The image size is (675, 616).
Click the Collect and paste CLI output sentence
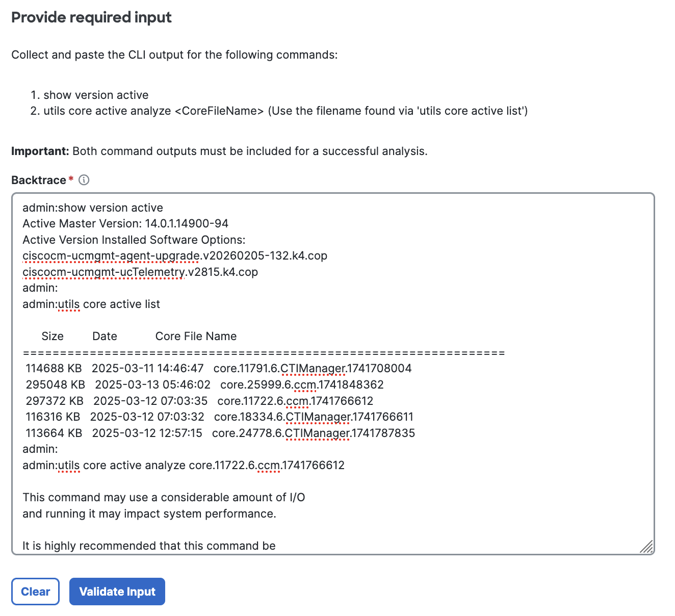click(x=174, y=55)
